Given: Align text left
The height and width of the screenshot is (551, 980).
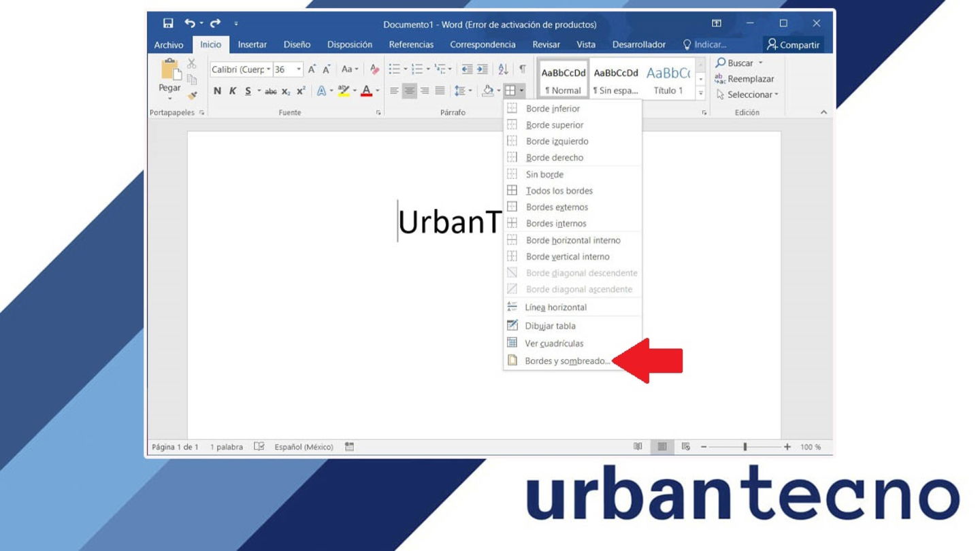Looking at the screenshot, I should (x=394, y=90).
